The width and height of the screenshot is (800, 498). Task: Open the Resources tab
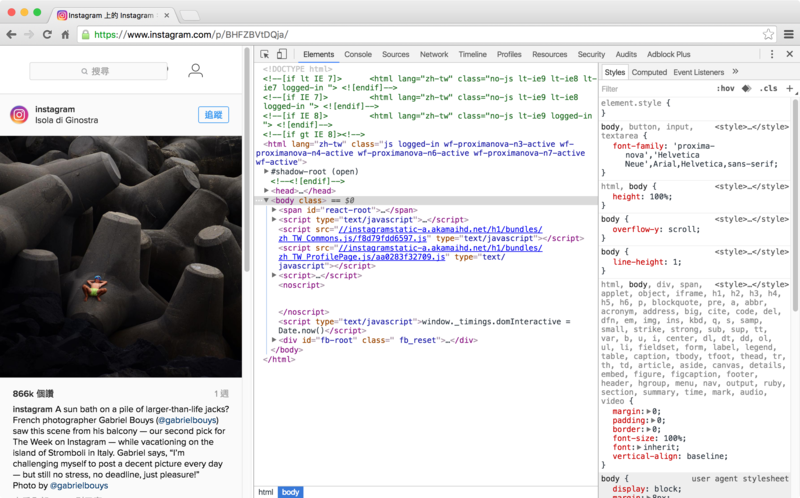click(x=549, y=54)
